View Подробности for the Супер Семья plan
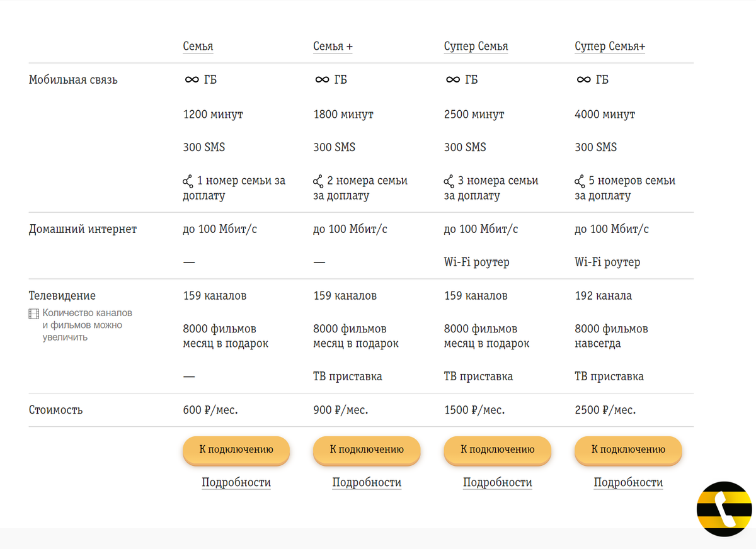The image size is (756, 549). pos(498,483)
